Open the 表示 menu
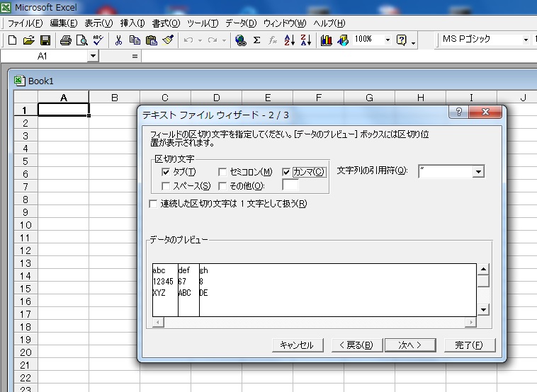The image size is (537, 392). click(x=98, y=23)
